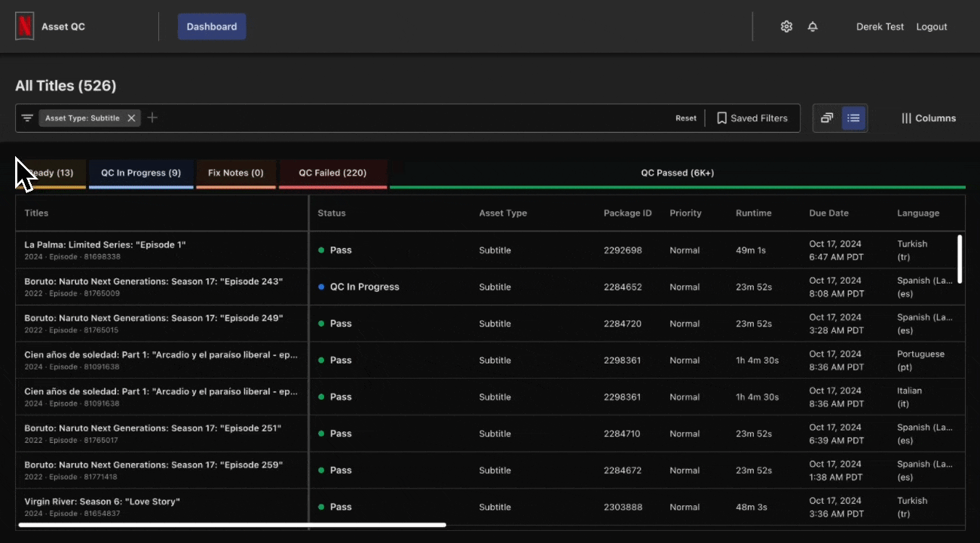This screenshot has width=980, height=543.
Task: Switch to list view toggle
Action: pyautogui.click(x=853, y=118)
